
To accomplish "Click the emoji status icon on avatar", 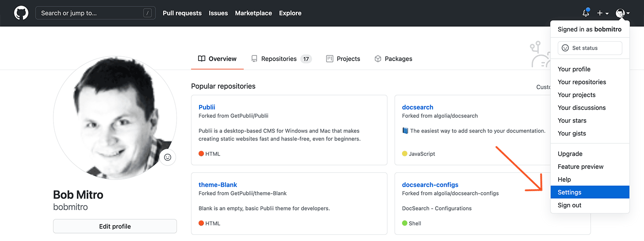I will coord(168,157).
